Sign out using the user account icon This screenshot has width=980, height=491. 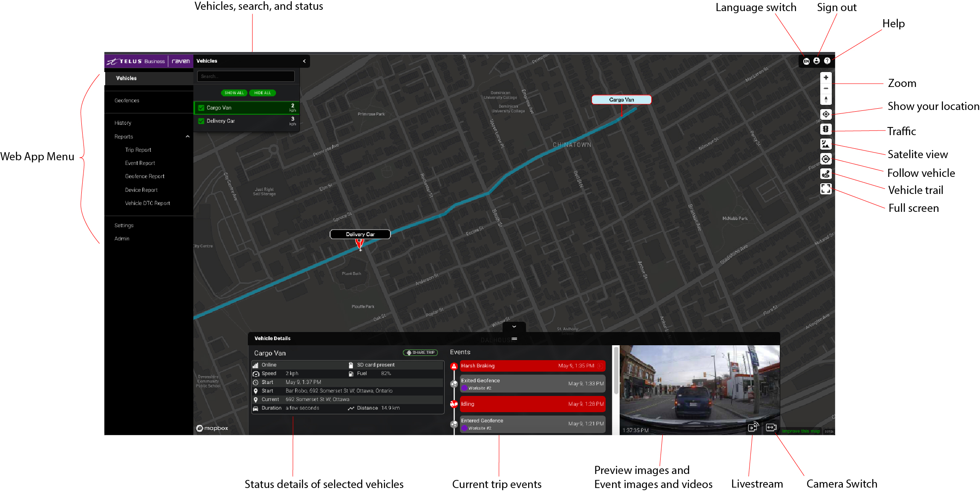pyautogui.click(x=816, y=61)
